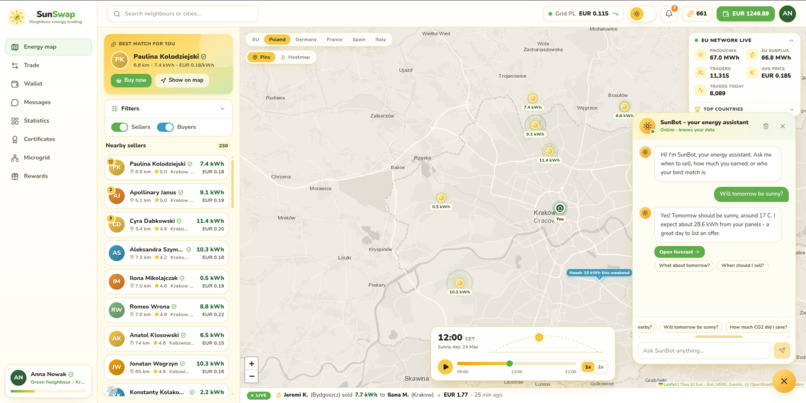Image resolution: width=806 pixels, height=403 pixels.
Task: Click the AS avatar for Aleksandra
Action: 117,253
